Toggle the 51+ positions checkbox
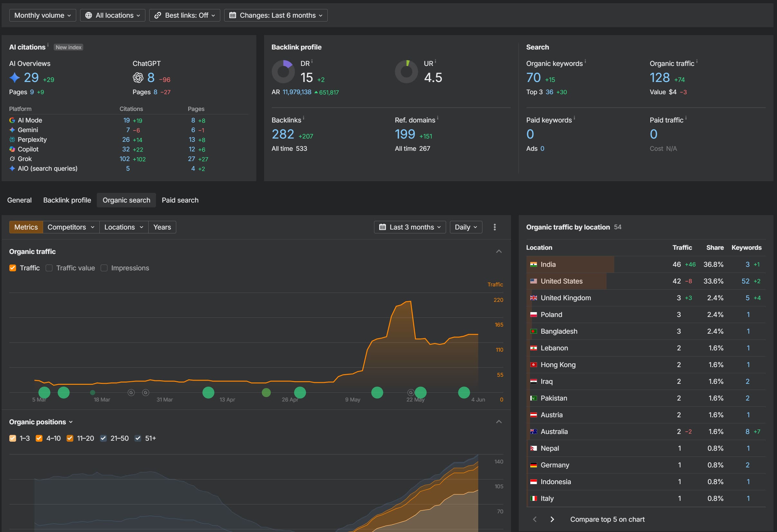Screen dimensions: 777x532 click(138, 438)
